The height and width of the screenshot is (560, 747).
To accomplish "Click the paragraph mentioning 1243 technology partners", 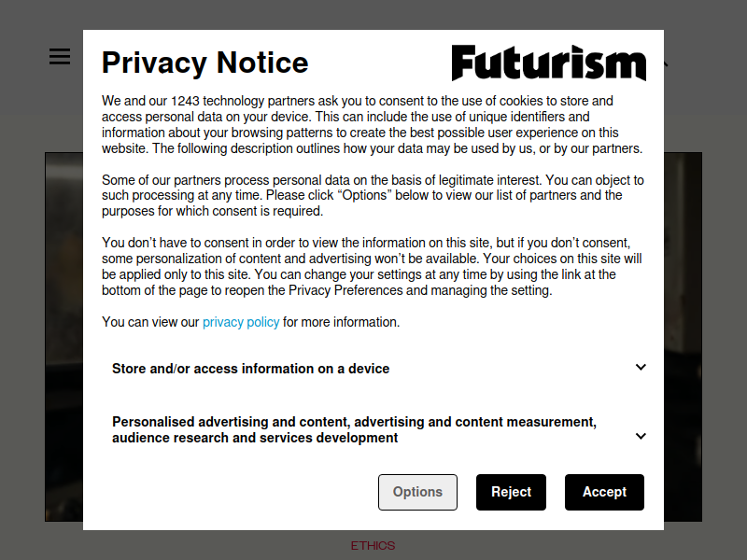I will (x=372, y=124).
